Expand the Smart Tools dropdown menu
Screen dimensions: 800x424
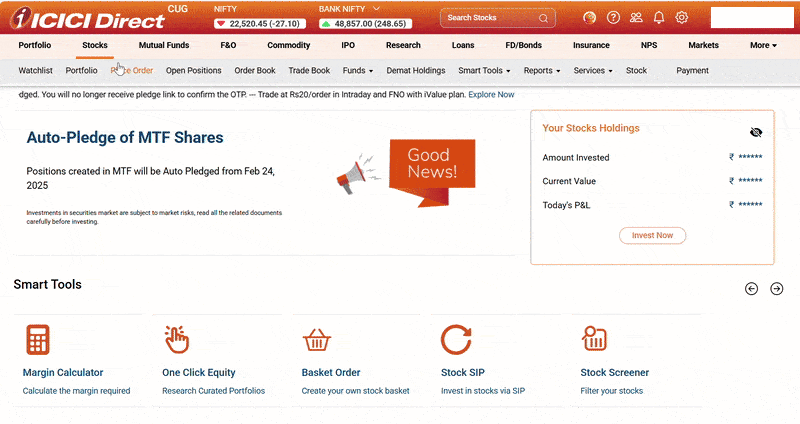(484, 71)
